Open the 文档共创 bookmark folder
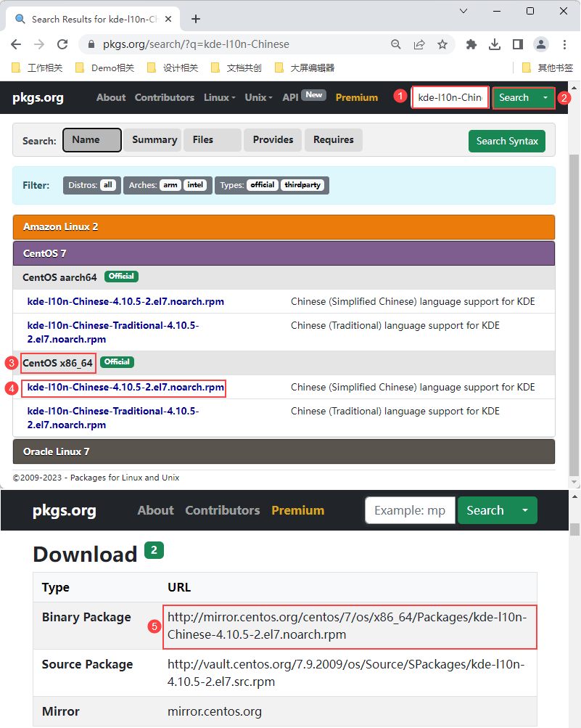581x728 pixels. pyautogui.click(x=236, y=68)
